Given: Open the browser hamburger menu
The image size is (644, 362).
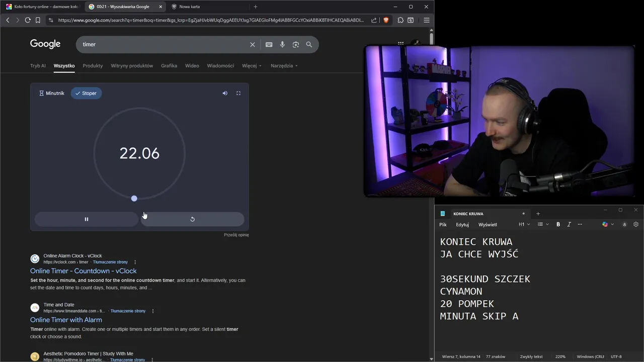Looking at the screenshot, I should point(427,20).
